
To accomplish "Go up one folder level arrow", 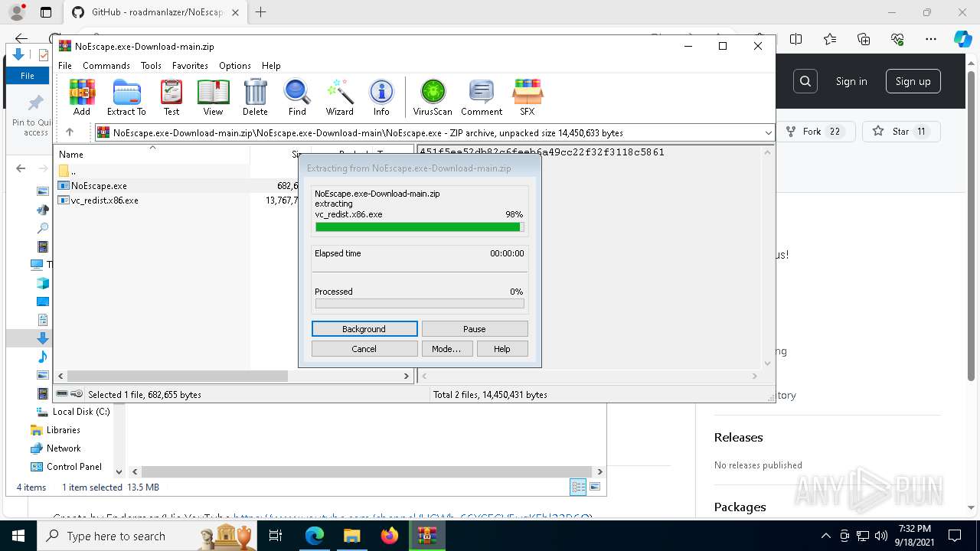I will pos(70,132).
